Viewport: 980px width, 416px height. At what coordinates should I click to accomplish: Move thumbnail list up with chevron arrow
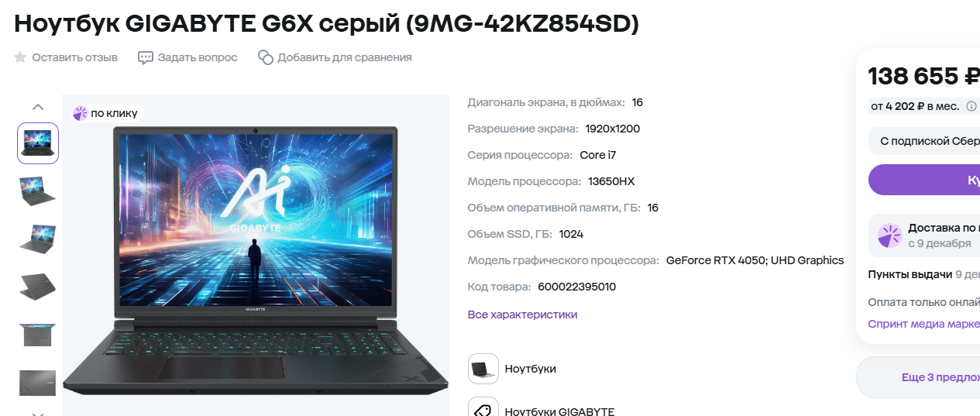[x=38, y=107]
